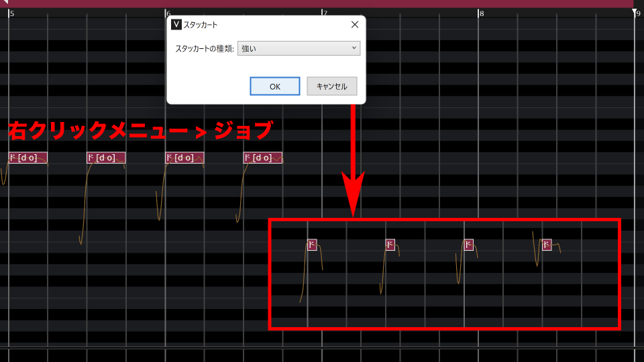
Task: Click the third short ド note in red box
Action: pyautogui.click(x=468, y=245)
